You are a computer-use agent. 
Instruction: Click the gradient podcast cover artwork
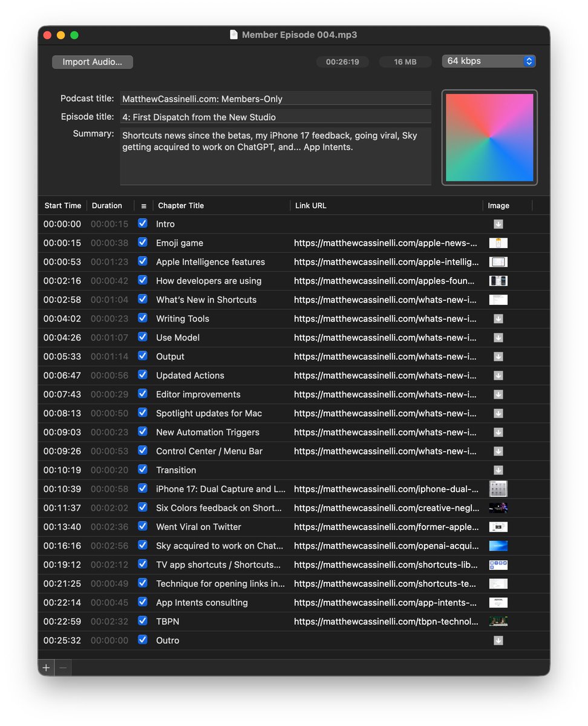[x=489, y=137]
